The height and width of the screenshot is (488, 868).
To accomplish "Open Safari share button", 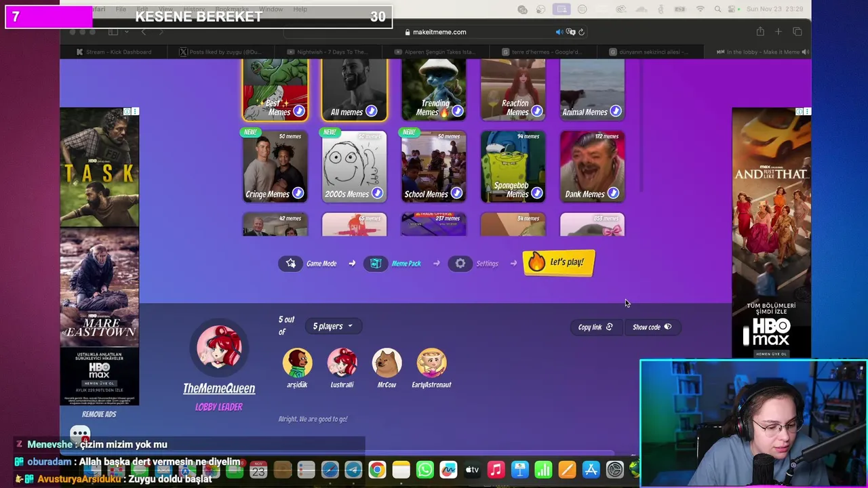I will [760, 32].
